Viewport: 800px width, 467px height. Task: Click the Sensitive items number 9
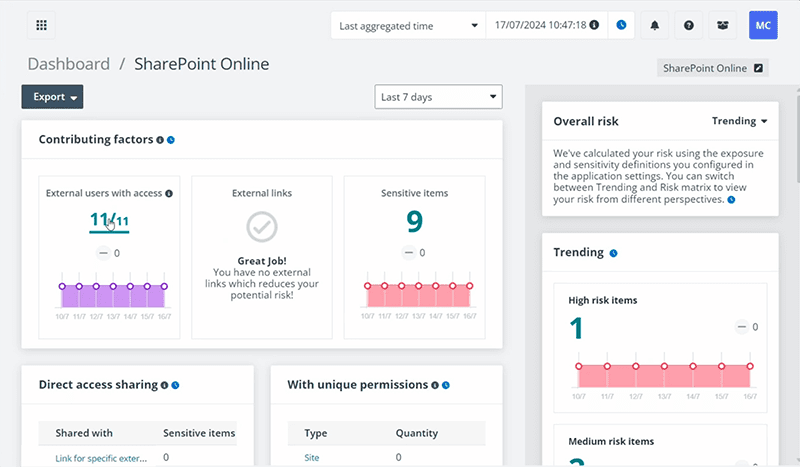(x=414, y=222)
